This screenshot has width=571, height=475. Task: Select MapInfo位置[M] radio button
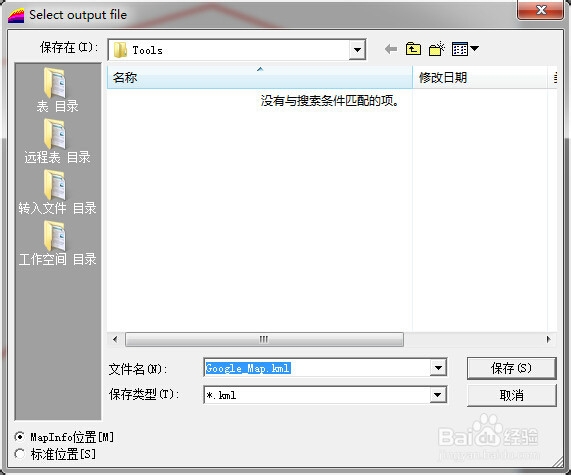(19, 436)
